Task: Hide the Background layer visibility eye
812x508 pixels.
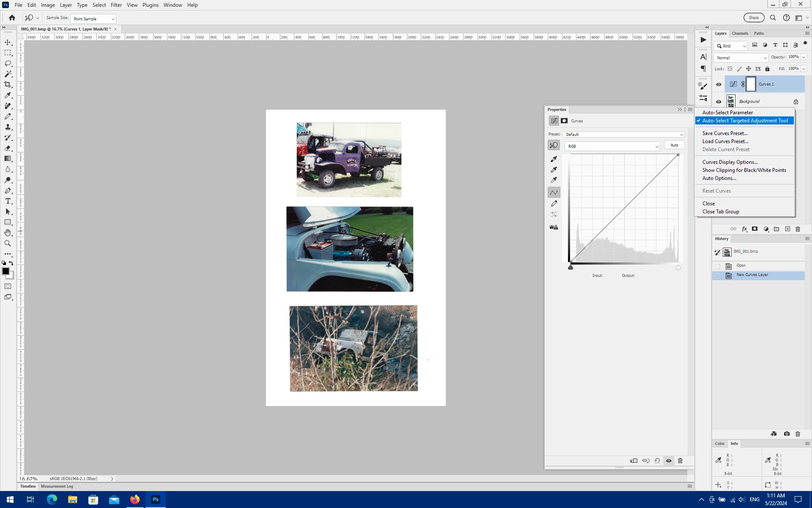Action: pyautogui.click(x=719, y=102)
